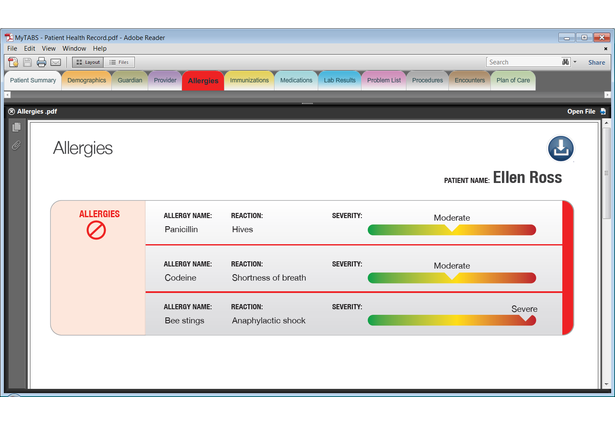Open the attachments paperclip panel
Viewport: 615px width, 424px height.
coord(16,146)
